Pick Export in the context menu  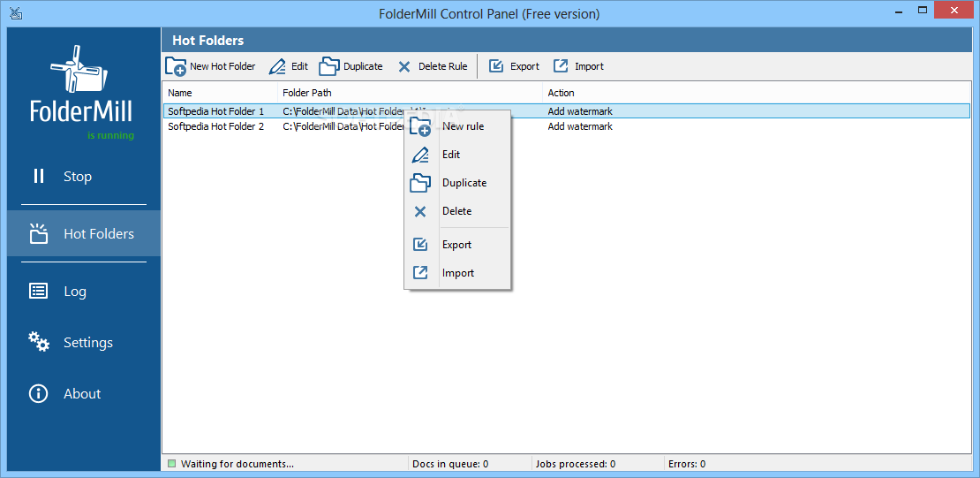point(456,245)
